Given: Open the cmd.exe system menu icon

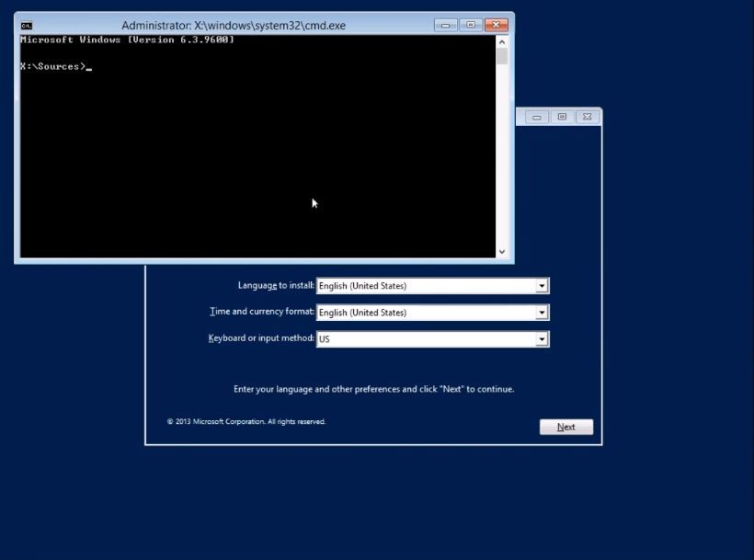Looking at the screenshot, I should pyautogui.click(x=27, y=25).
